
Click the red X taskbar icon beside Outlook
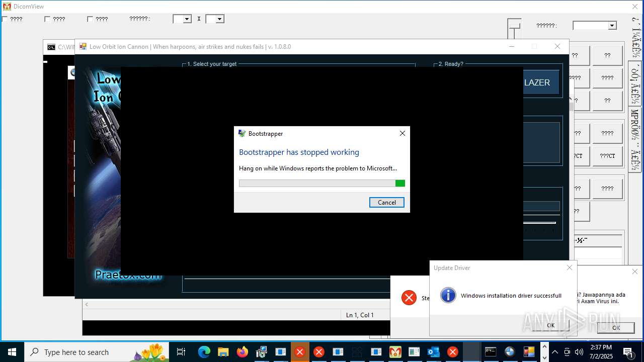pos(453,352)
